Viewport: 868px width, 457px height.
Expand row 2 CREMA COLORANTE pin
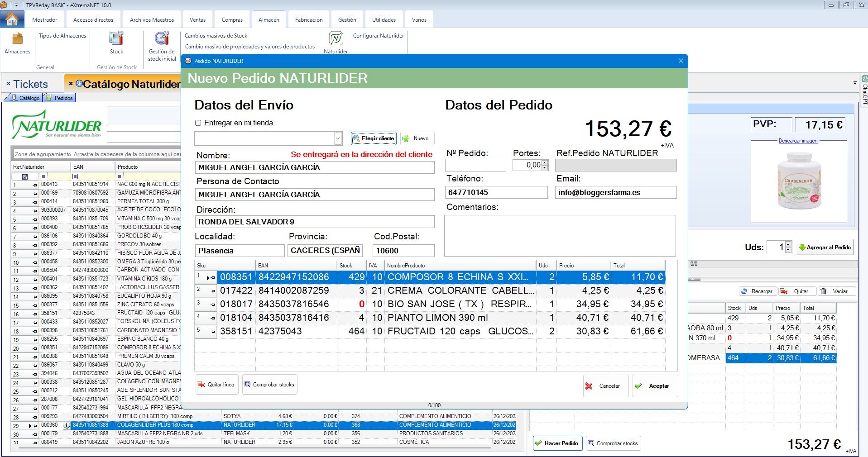pos(212,291)
